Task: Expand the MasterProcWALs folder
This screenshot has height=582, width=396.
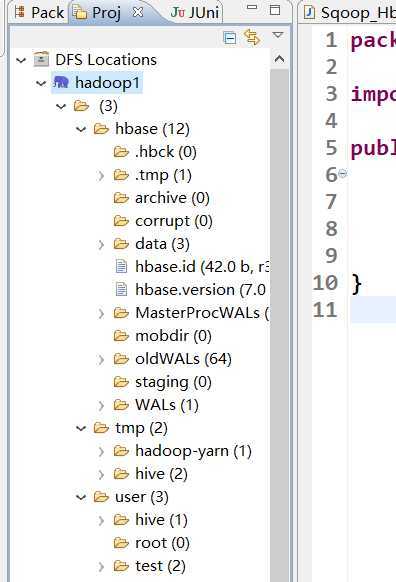Action: [x=101, y=313]
